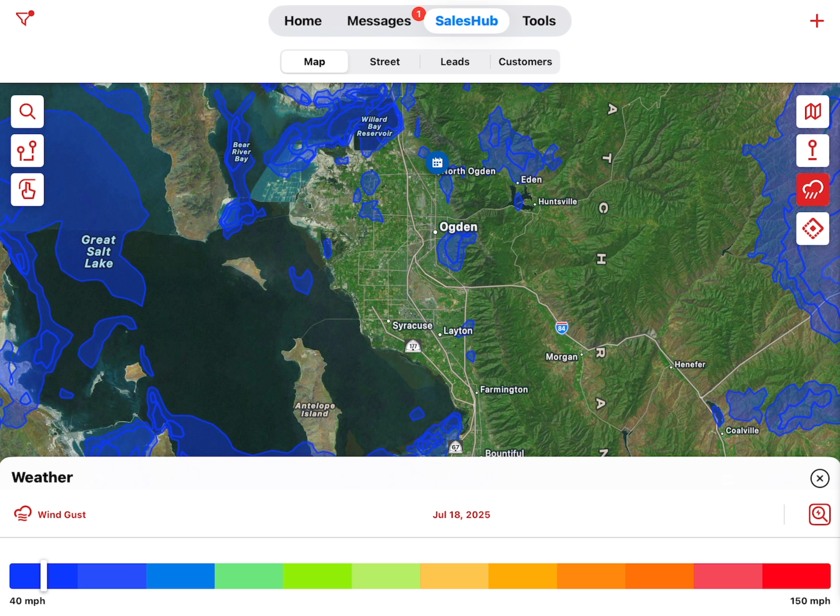Open the Tools menu item
Screen dimensions: 840x616
(539, 21)
